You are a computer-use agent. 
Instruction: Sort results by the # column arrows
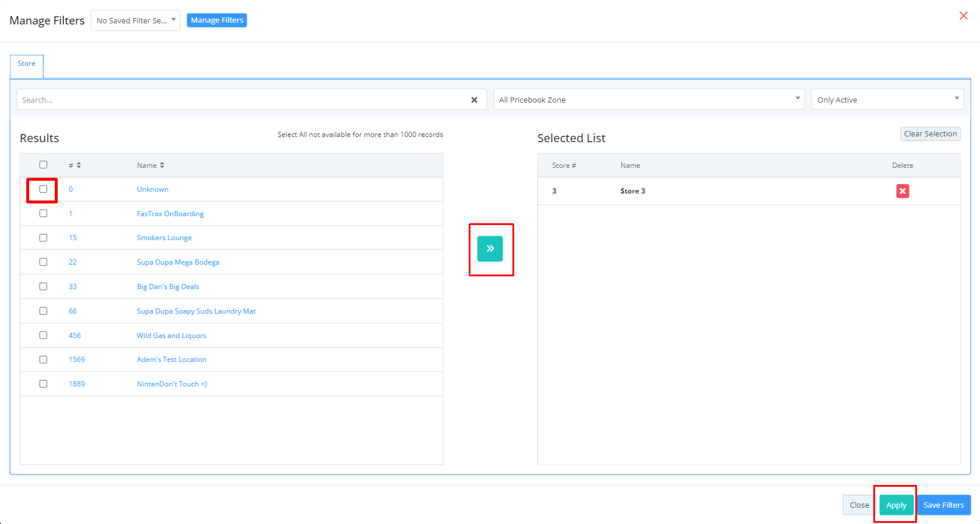click(x=79, y=166)
